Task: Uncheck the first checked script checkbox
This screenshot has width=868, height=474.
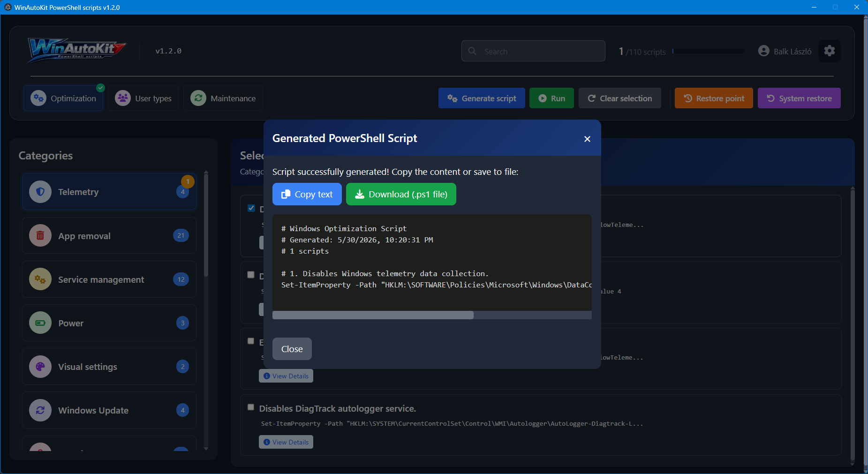Action: point(251,208)
